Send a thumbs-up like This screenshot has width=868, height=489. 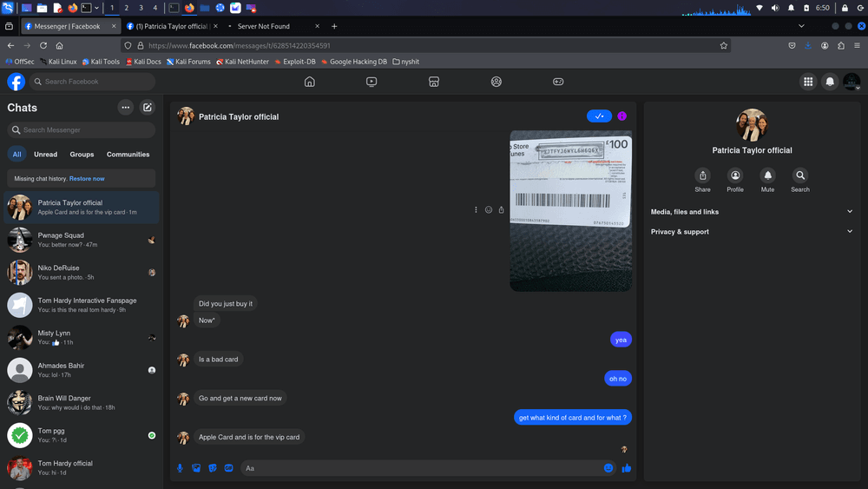(x=626, y=468)
